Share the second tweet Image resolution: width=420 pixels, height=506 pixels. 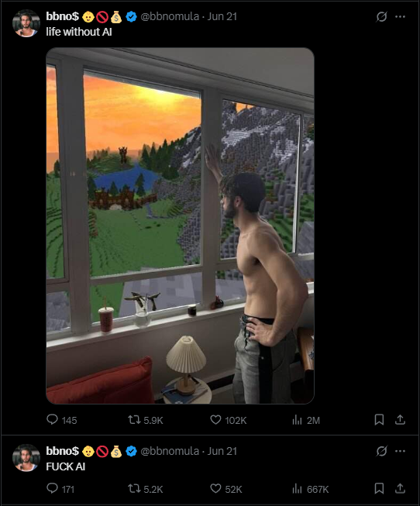pos(400,488)
